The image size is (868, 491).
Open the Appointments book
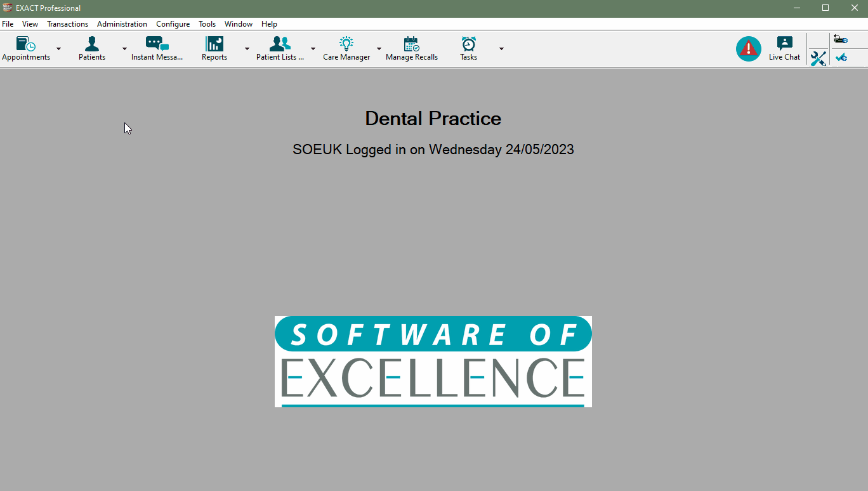point(26,49)
